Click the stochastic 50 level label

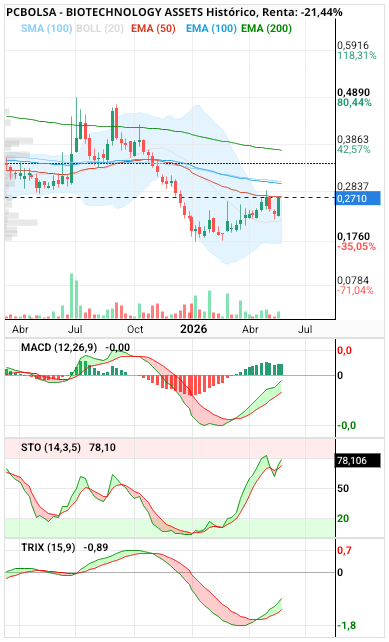coord(343,488)
